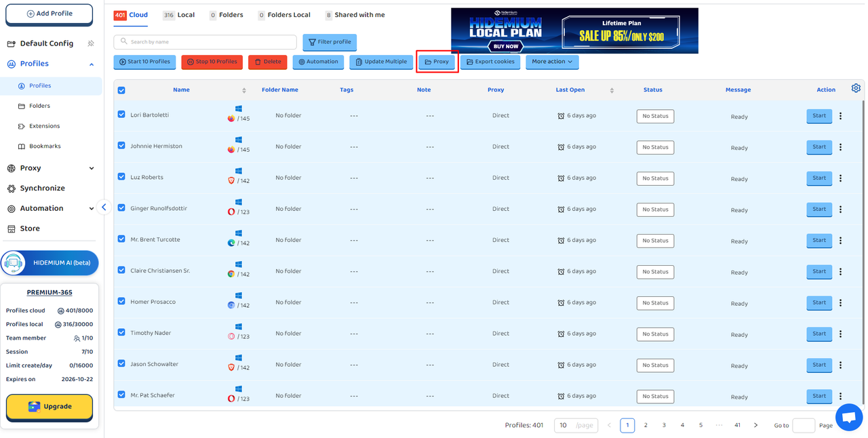Image resolution: width=868 pixels, height=438 pixels.
Task: Click the Search by name field
Action: coord(205,42)
